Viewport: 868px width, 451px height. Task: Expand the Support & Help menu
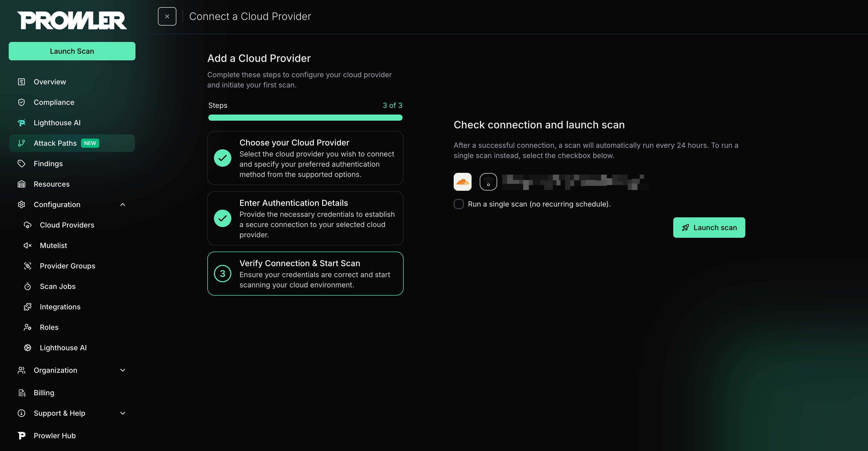[x=123, y=413]
